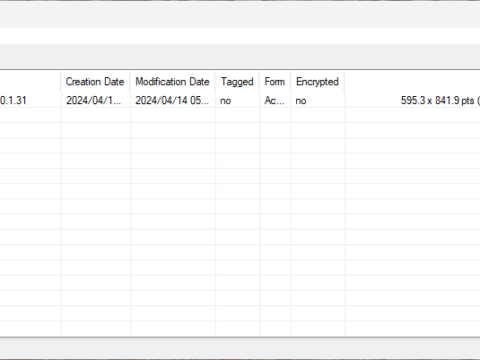Sort list by Modification Date column header
Screen dimensions: 480x360
(173, 82)
